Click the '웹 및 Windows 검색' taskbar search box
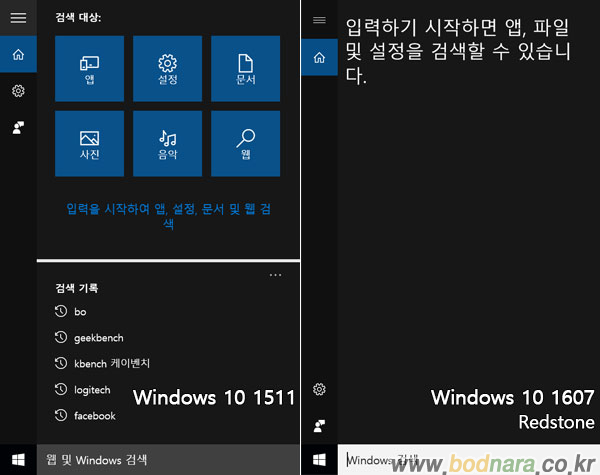600x475 pixels. pyautogui.click(x=168, y=460)
